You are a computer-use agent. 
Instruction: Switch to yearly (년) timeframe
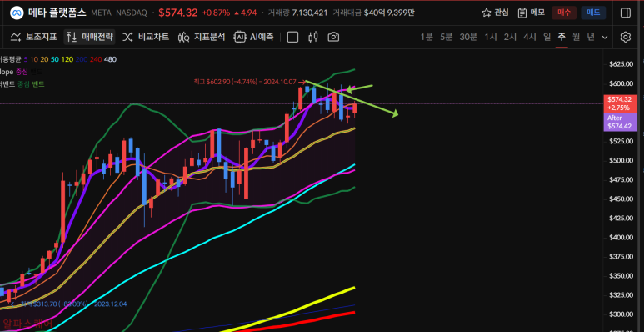(591, 37)
